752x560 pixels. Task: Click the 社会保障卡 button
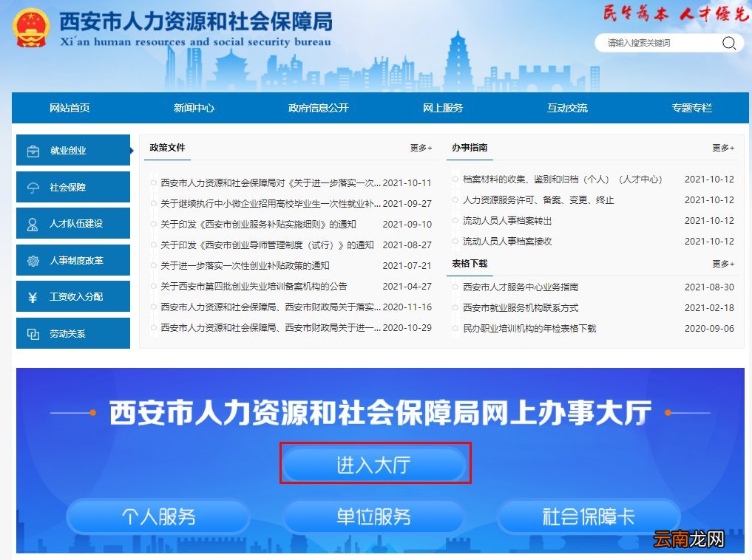pyautogui.click(x=589, y=517)
